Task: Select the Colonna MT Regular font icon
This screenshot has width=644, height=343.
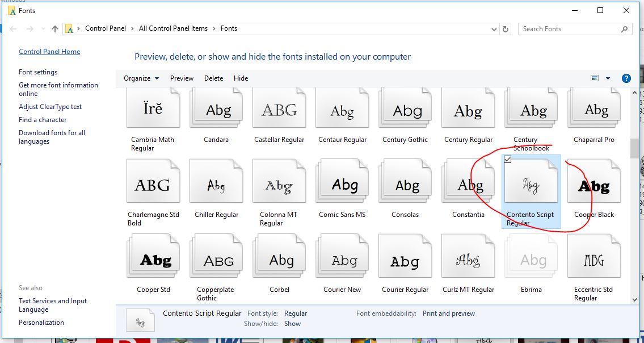Action: pyautogui.click(x=279, y=181)
